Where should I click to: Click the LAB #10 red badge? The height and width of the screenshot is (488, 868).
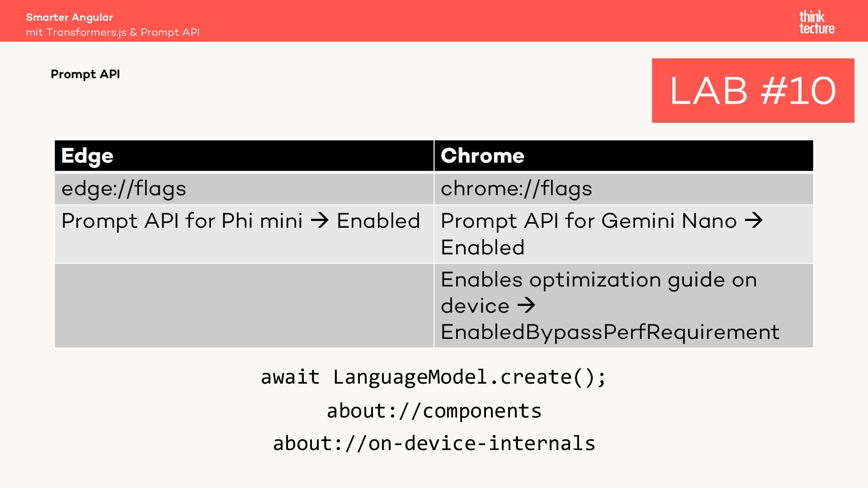[753, 90]
